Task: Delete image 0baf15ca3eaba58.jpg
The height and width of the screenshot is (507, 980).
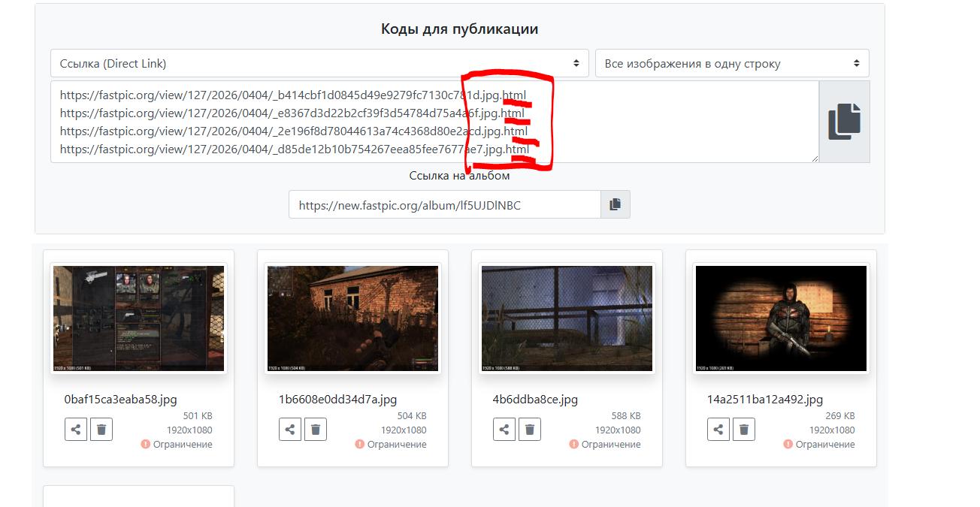Action: 101,430
